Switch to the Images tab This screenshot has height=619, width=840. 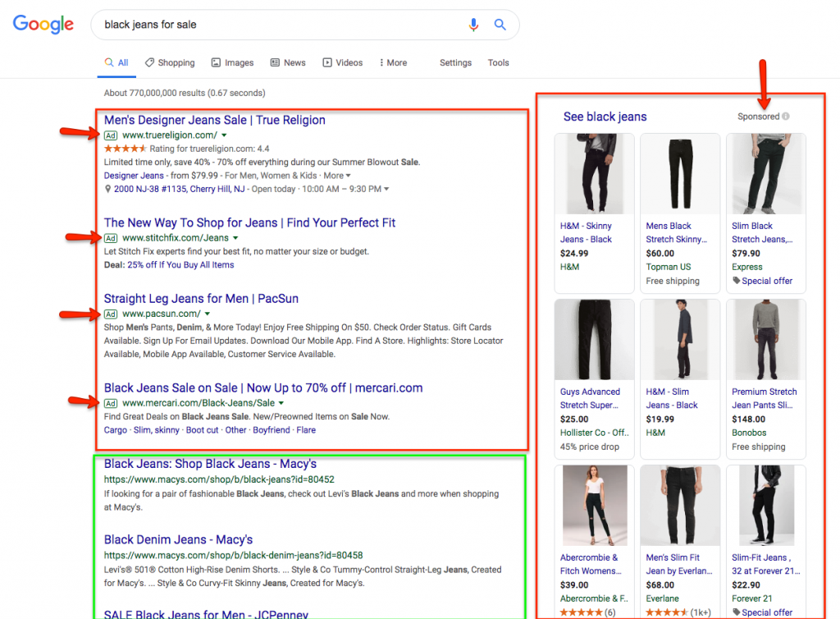(x=232, y=62)
